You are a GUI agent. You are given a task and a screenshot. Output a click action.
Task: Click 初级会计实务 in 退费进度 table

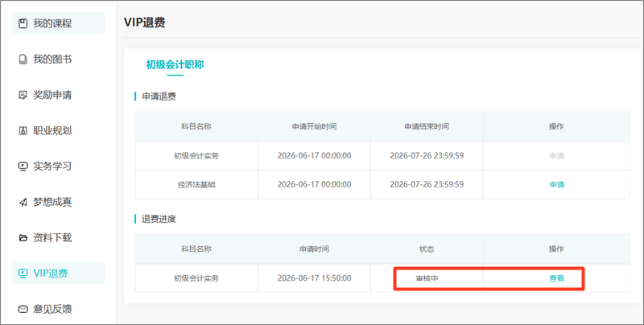click(x=196, y=278)
